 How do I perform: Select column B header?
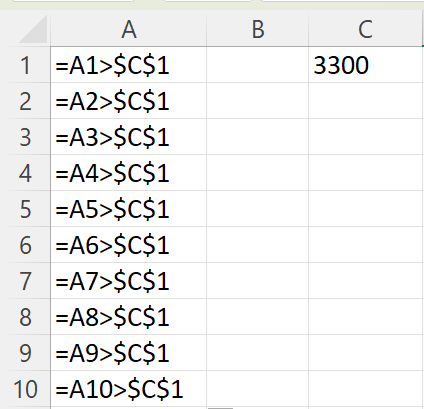[258, 29]
